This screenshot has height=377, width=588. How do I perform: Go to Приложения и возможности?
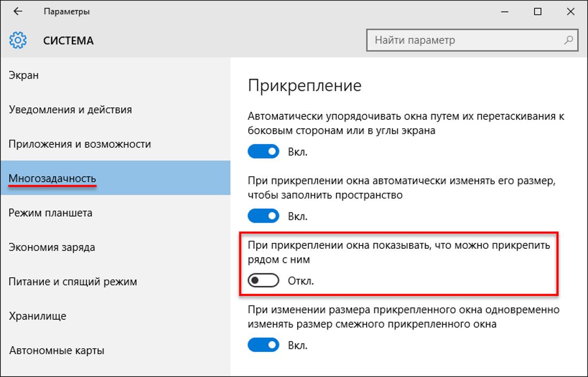[x=80, y=144]
